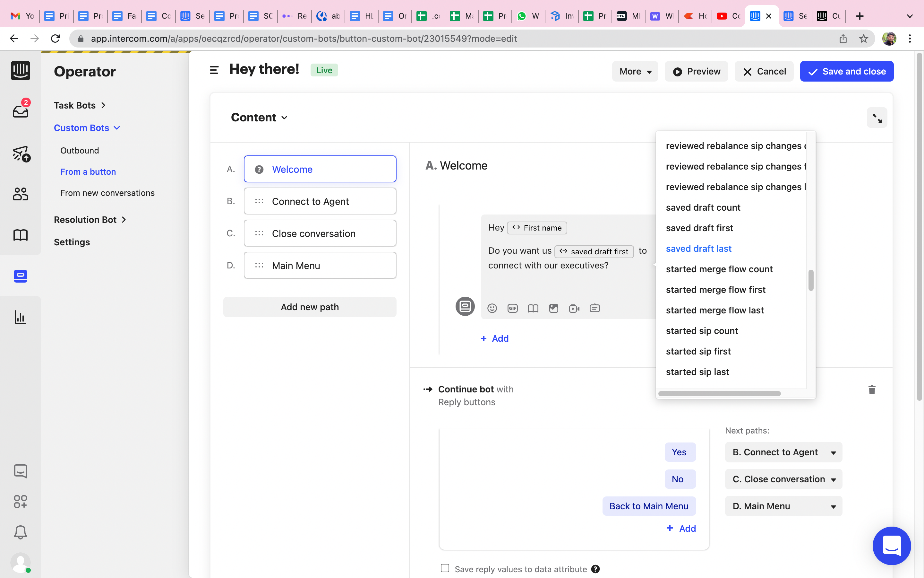Click Save and close button
This screenshot has width=924, height=578.
tap(846, 72)
